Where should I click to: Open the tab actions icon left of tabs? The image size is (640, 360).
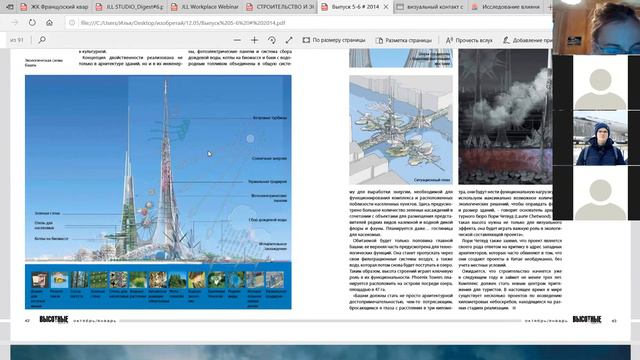(x=10, y=7)
